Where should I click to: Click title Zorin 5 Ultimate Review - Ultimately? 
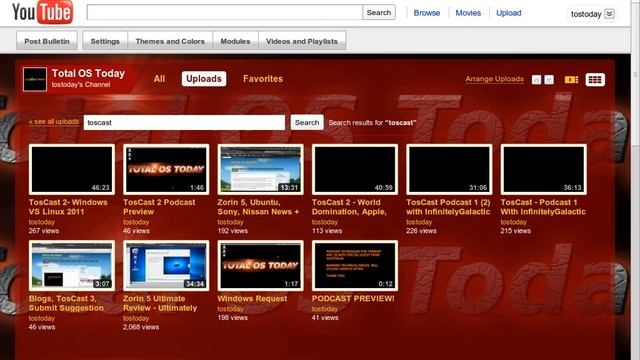160,303
